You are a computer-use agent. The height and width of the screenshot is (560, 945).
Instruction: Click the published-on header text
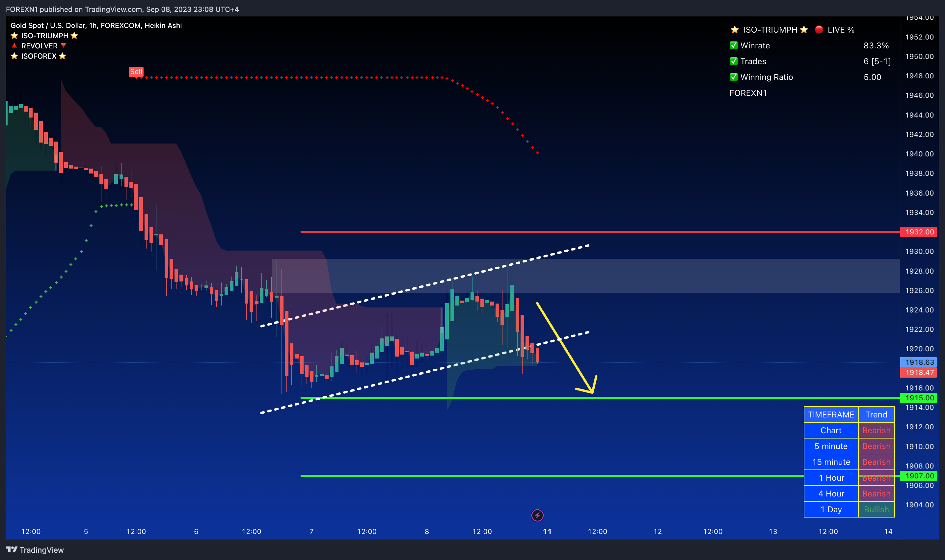[x=122, y=9]
